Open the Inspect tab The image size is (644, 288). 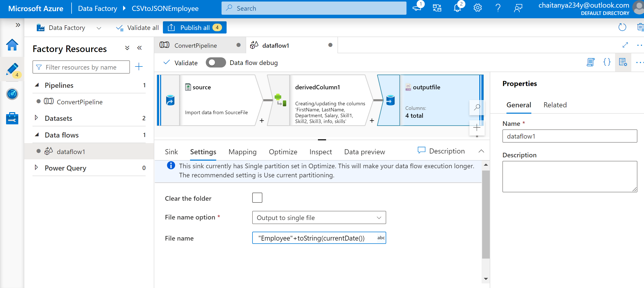tap(321, 152)
